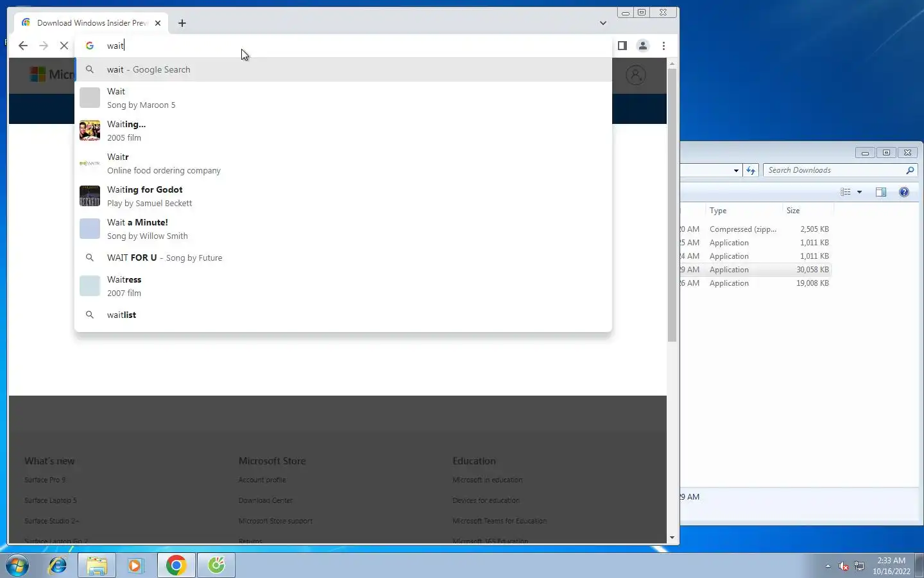The height and width of the screenshot is (578, 924).
Task: Click the taskbar clock showing 2:33 AM
Action: (x=891, y=566)
